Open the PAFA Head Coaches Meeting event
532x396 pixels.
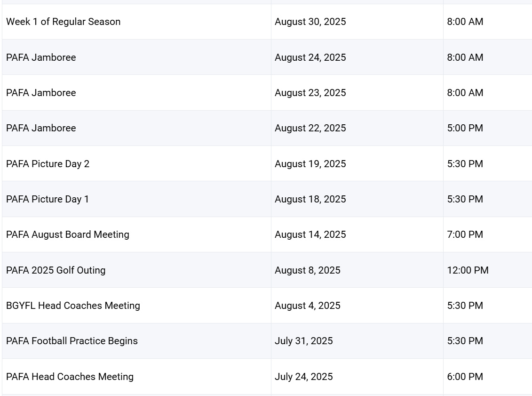tap(70, 377)
